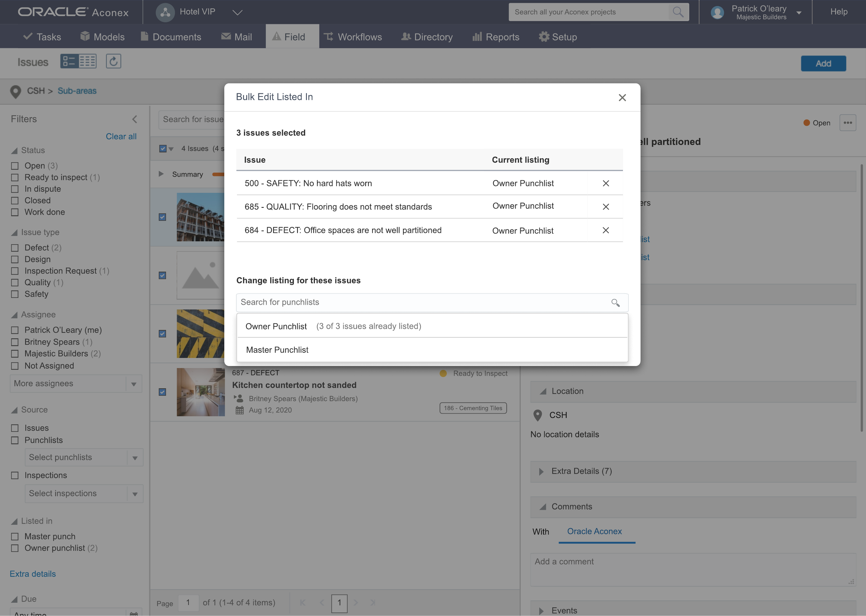Uncheck the Kitchen countertop issue checkbox
The image size is (866, 616).
pyautogui.click(x=162, y=392)
